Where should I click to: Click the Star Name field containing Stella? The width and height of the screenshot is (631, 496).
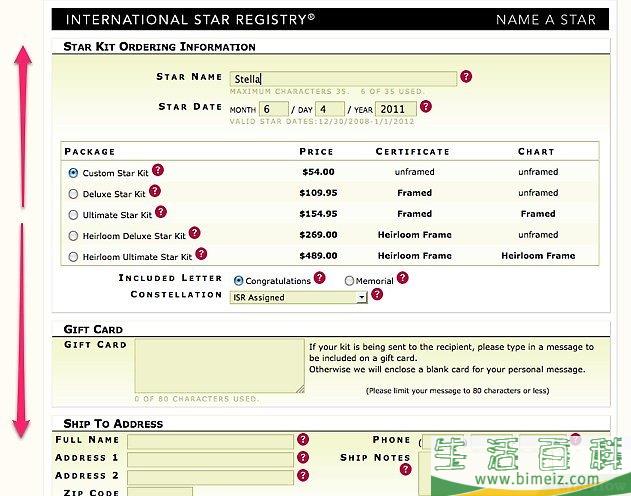[x=343, y=79]
